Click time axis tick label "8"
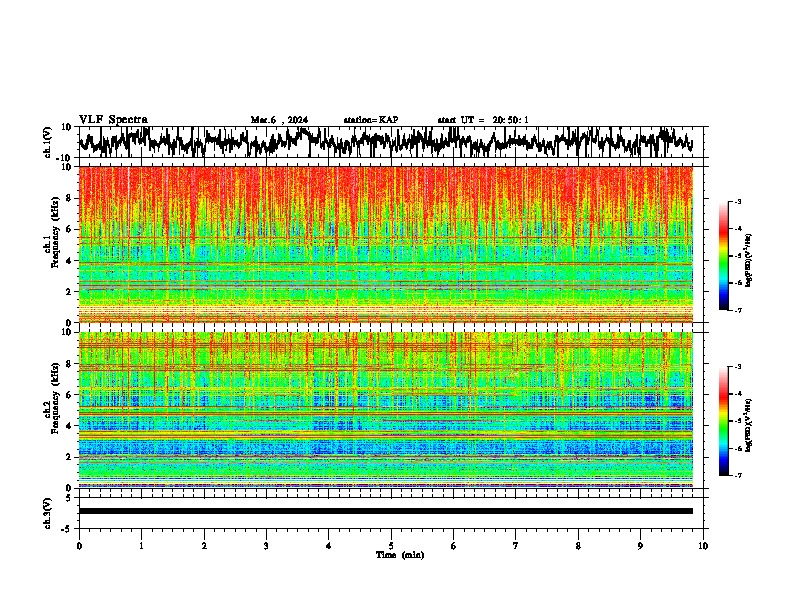Screen dimensions: 792x612 click(x=578, y=545)
